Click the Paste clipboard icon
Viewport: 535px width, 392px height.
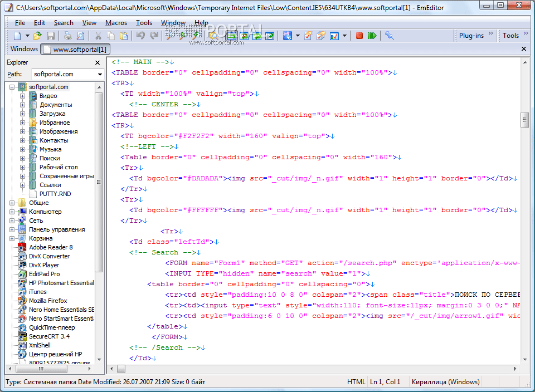pyautogui.click(x=124, y=36)
